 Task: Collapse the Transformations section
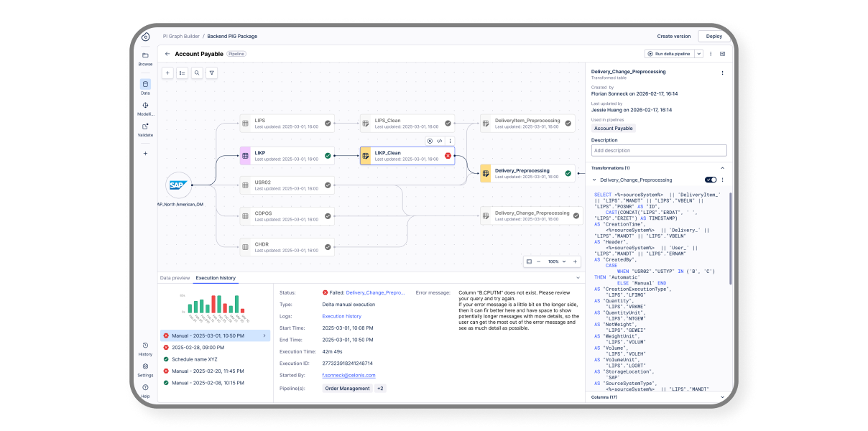click(x=722, y=167)
